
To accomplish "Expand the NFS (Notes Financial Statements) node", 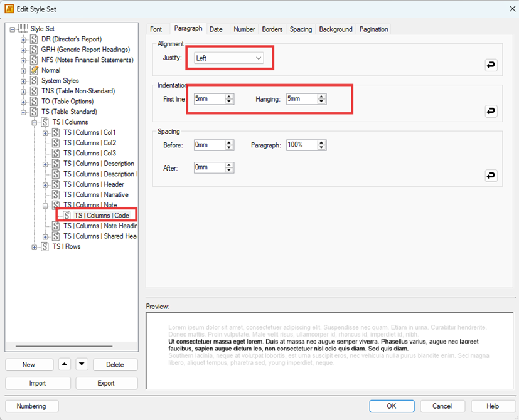I will pyautogui.click(x=23, y=61).
